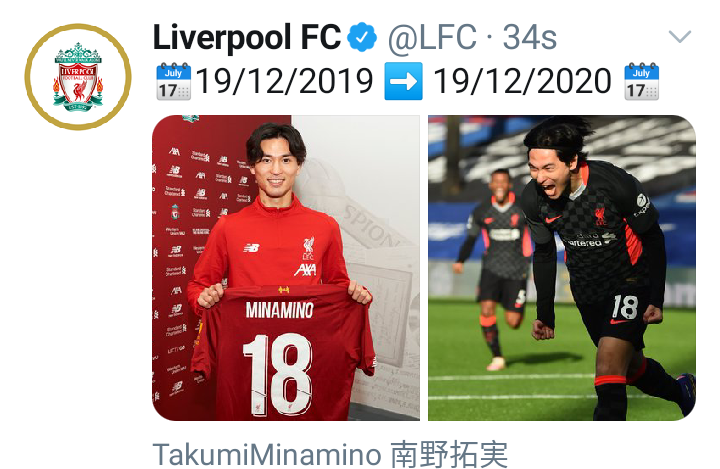
Task: Click the calendar emoji after 19/12/2020
Action: pyautogui.click(x=641, y=81)
